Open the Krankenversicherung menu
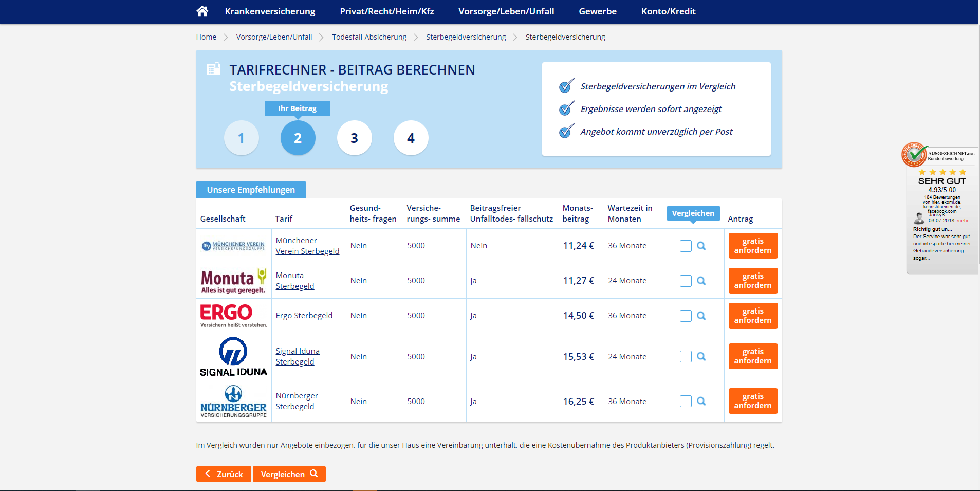Image resolution: width=980 pixels, height=491 pixels. click(270, 11)
